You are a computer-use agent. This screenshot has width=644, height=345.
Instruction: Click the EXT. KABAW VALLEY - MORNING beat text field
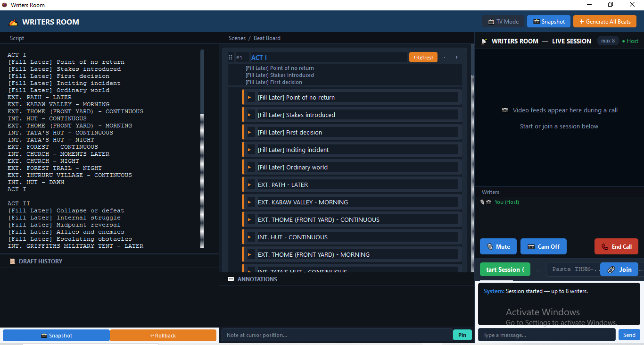pyautogui.click(x=358, y=202)
